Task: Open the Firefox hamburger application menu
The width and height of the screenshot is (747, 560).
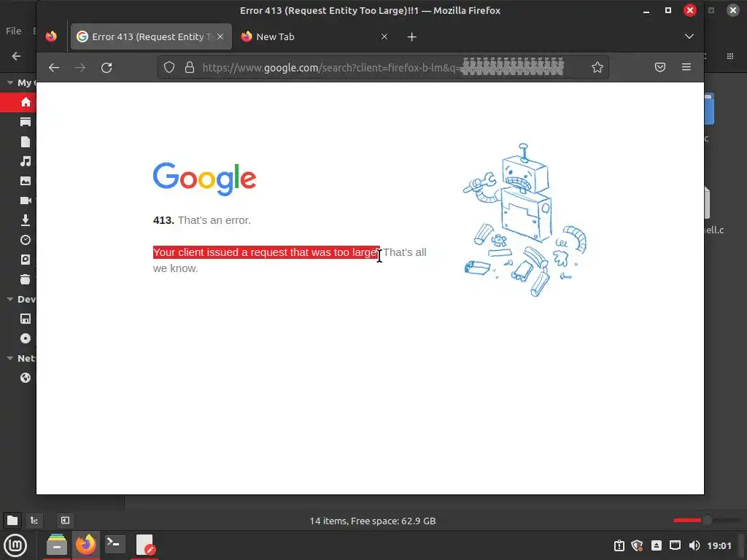Action: click(x=686, y=67)
